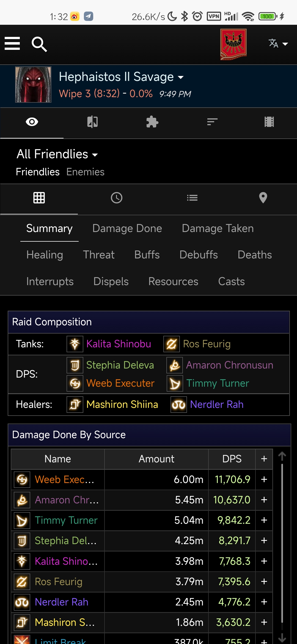Toggle to Enemies view
This screenshot has width=297, height=644.
(x=85, y=172)
